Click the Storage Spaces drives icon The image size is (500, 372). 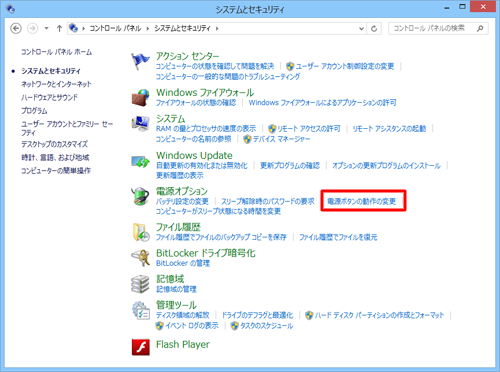(140, 284)
